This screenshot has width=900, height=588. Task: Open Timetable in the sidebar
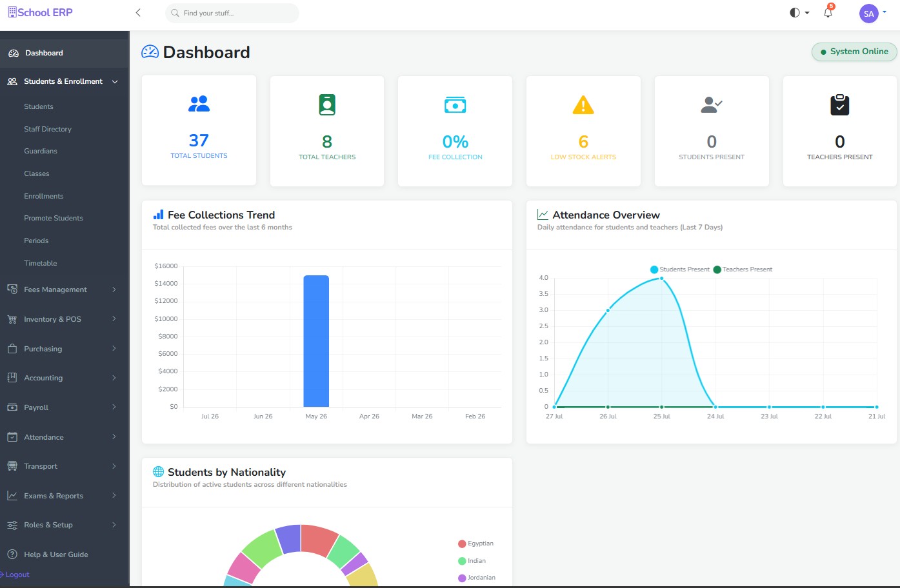pos(41,263)
